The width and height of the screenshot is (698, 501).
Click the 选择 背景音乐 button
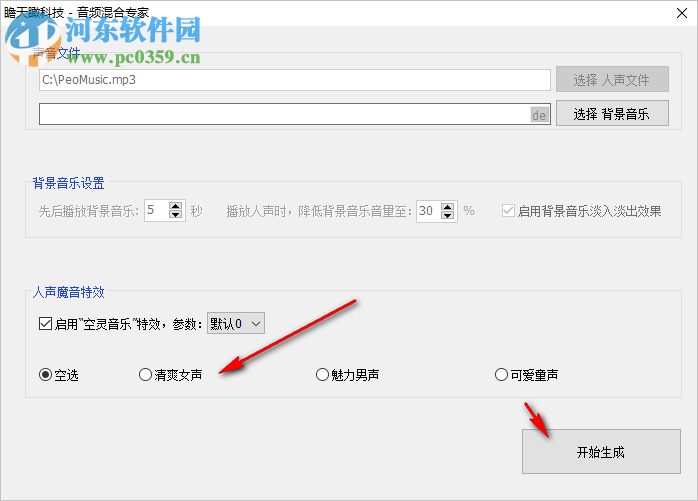click(x=612, y=113)
